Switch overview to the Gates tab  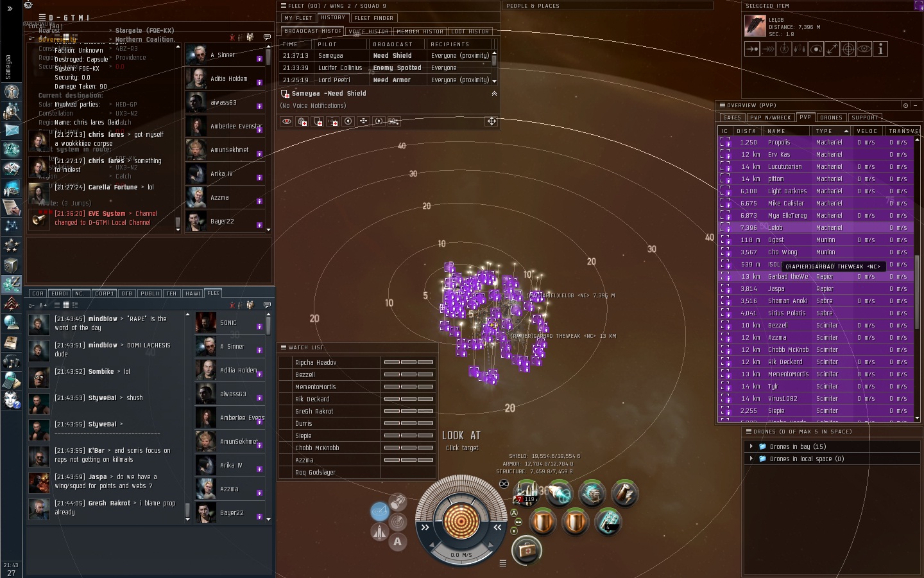732,118
